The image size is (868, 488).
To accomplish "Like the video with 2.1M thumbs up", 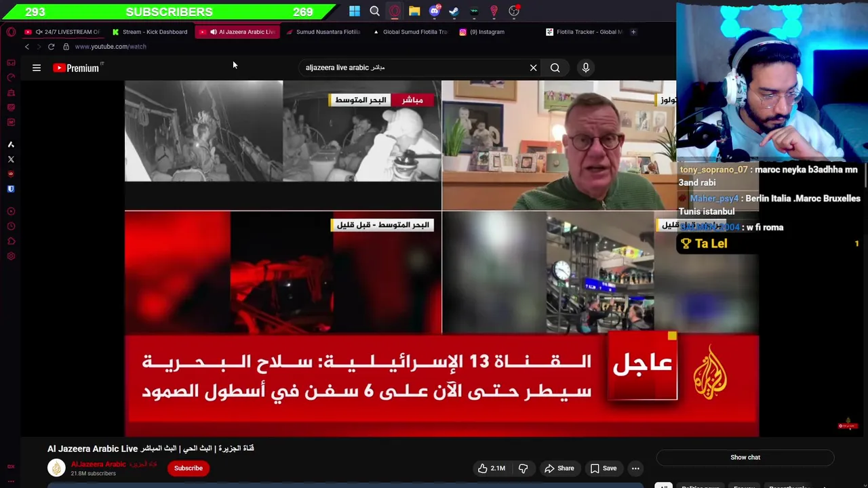I will 492,468.
